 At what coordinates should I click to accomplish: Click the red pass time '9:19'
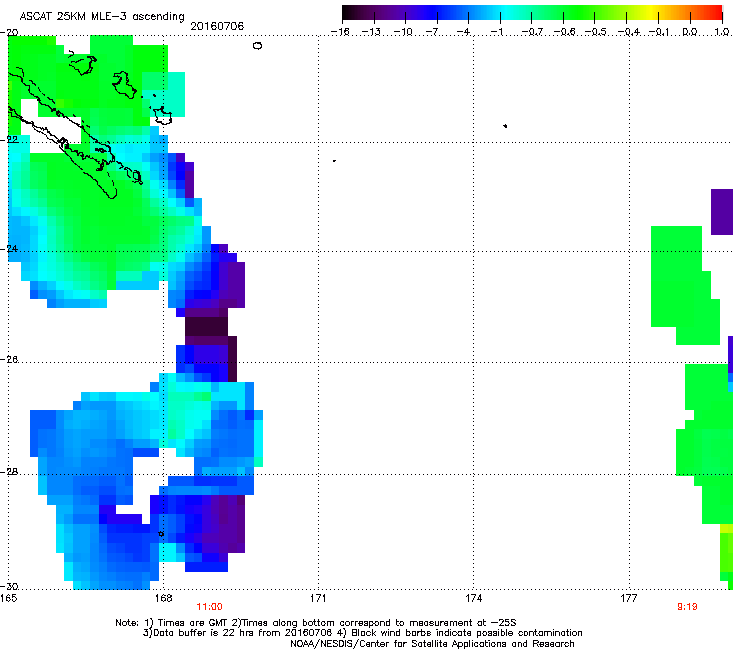coord(687,607)
